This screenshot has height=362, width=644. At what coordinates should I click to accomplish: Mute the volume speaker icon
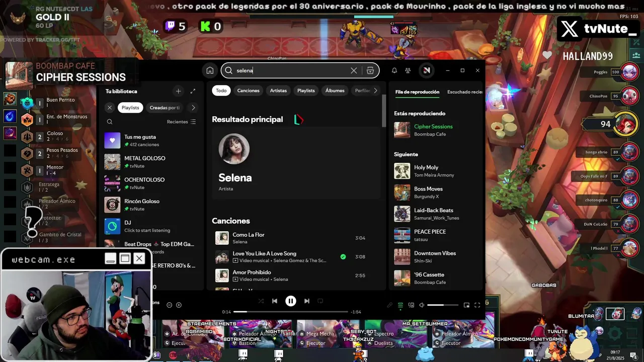point(422,305)
